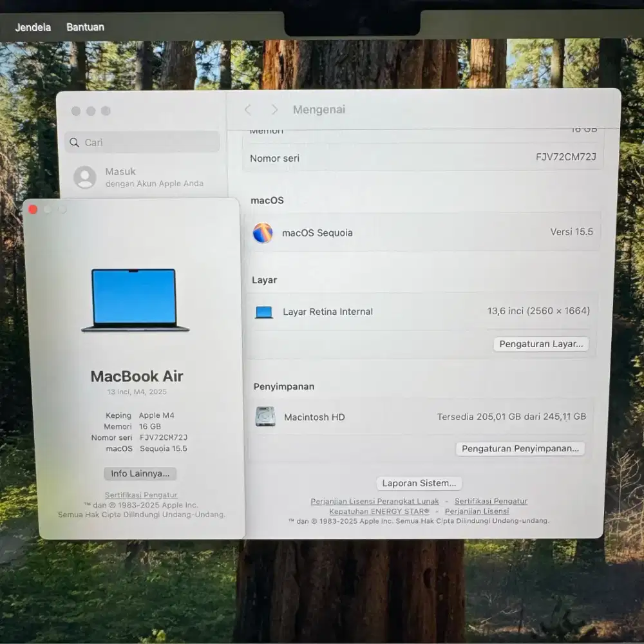The width and height of the screenshot is (644, 644).
Task: Open the Jendela menu
Action: pos(33,27)
